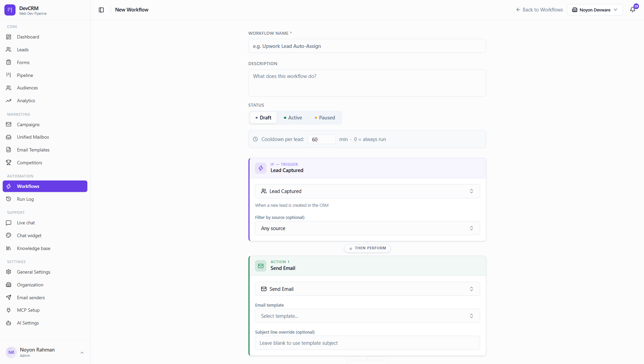Click the Workflow Name input field
644x364 pixels.
click(367, 46)
